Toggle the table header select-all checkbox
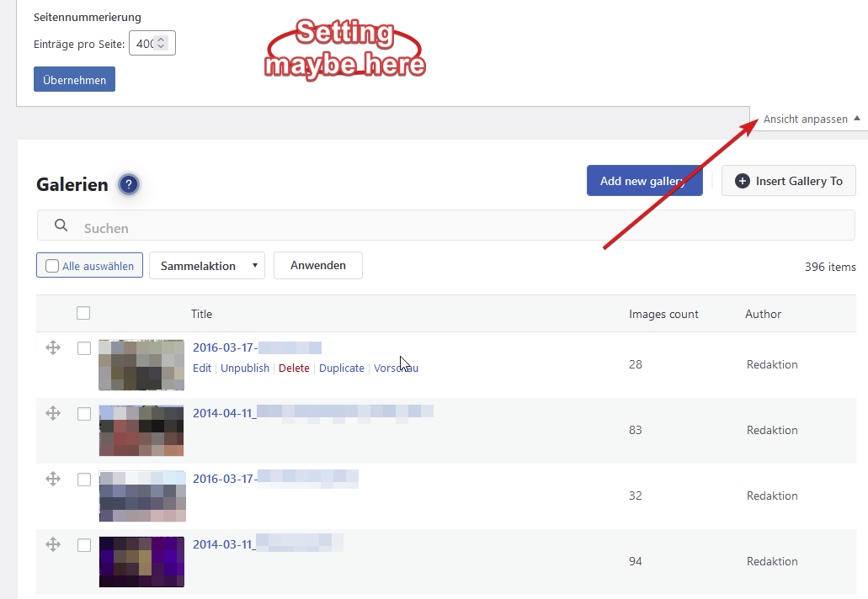This screenshot has width=868, height=599. (x=83, y=313)
